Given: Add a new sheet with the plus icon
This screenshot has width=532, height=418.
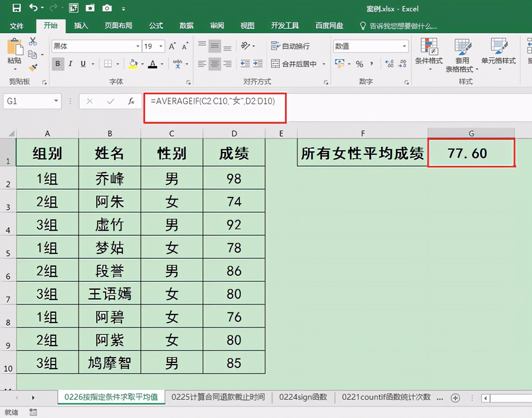Looking at the screenshot, I should point(455,398).
